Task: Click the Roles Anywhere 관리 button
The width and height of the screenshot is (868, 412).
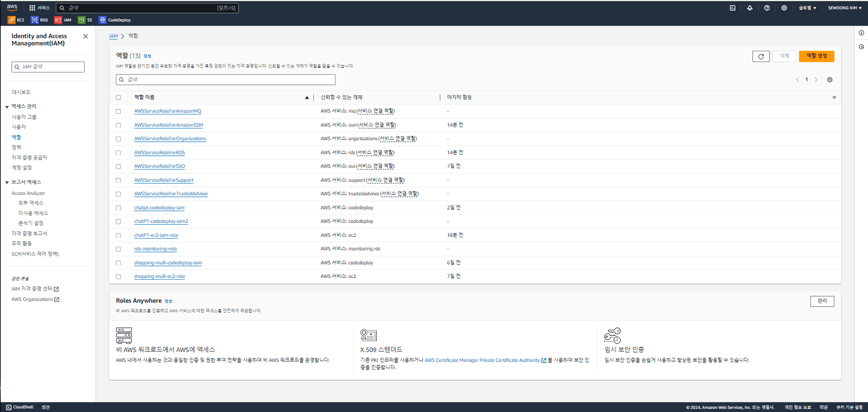Action: 822,301
